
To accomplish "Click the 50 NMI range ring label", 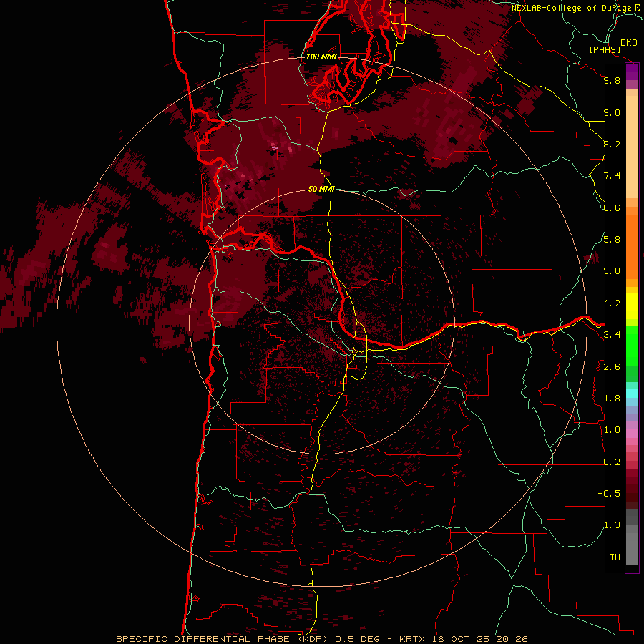I will (x=321, y=189).
